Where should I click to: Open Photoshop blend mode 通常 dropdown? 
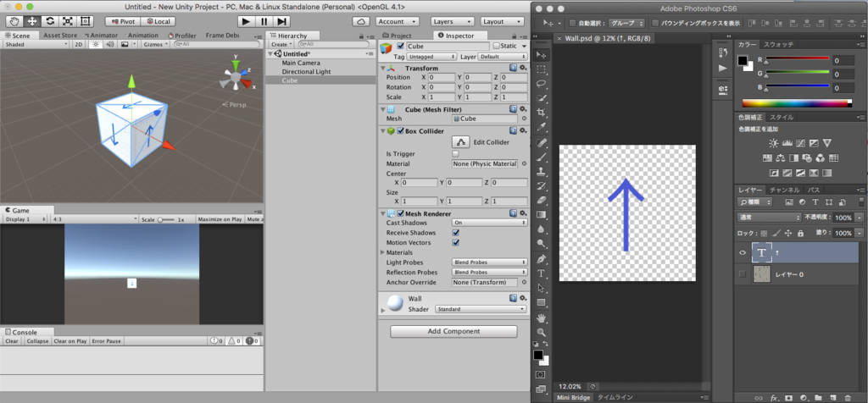pos(770,218)
